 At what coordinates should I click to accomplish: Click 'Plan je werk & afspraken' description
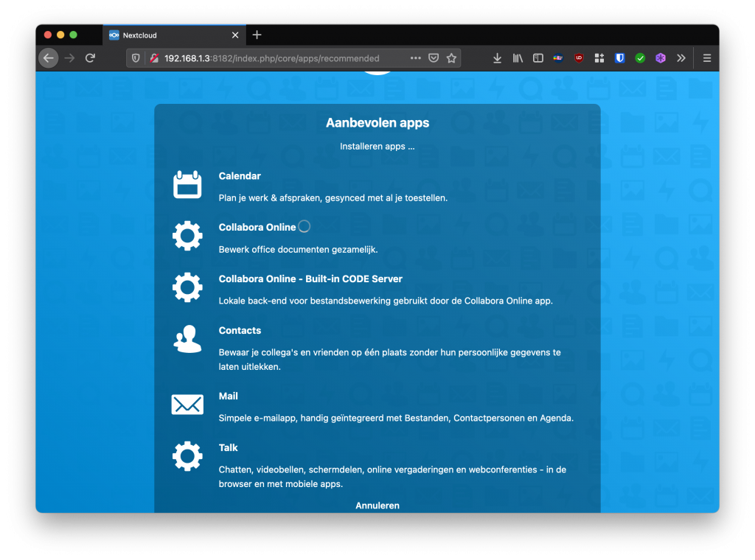(333, 197)
